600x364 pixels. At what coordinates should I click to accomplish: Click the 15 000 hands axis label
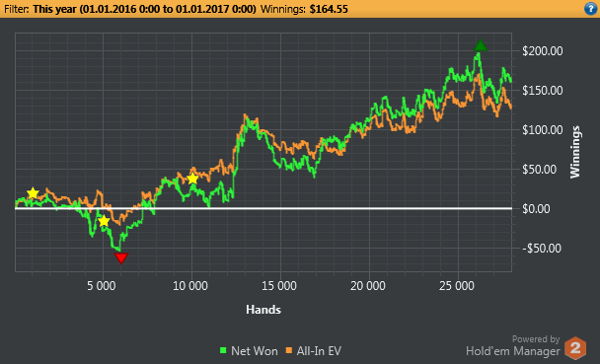279,286
